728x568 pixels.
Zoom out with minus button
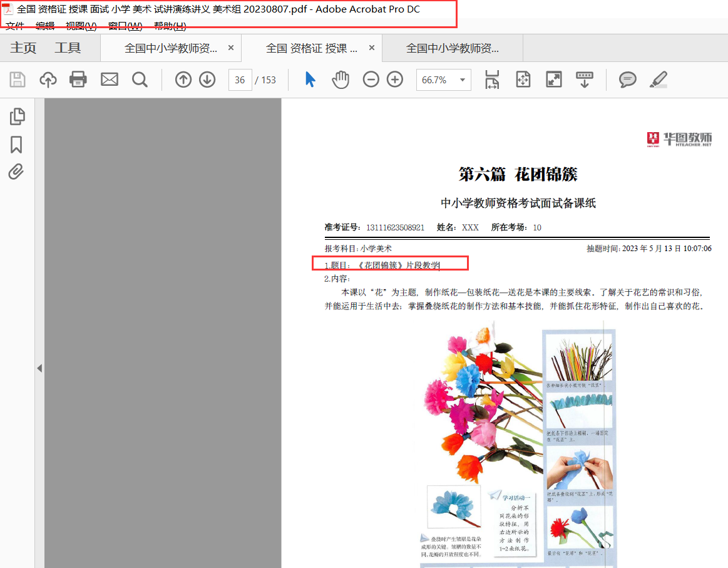click(371, 80)
